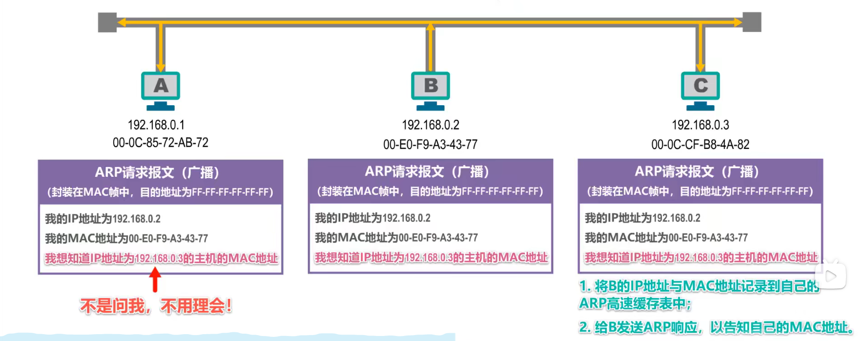Click the host C computer icon
The width and height of the screenshot is (868, 341).
point(700,91)
